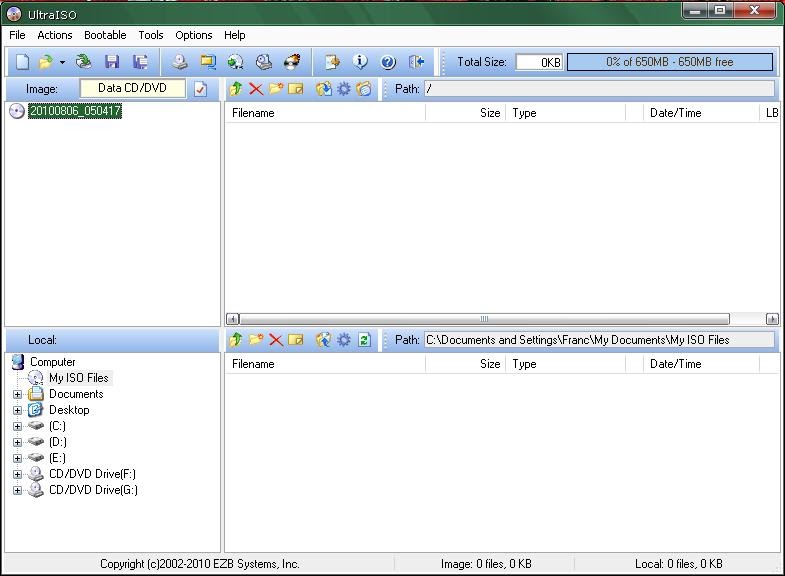The image size is (785, 576).
Task: Select the 20100806_050417 image root node
Action: 75,111
